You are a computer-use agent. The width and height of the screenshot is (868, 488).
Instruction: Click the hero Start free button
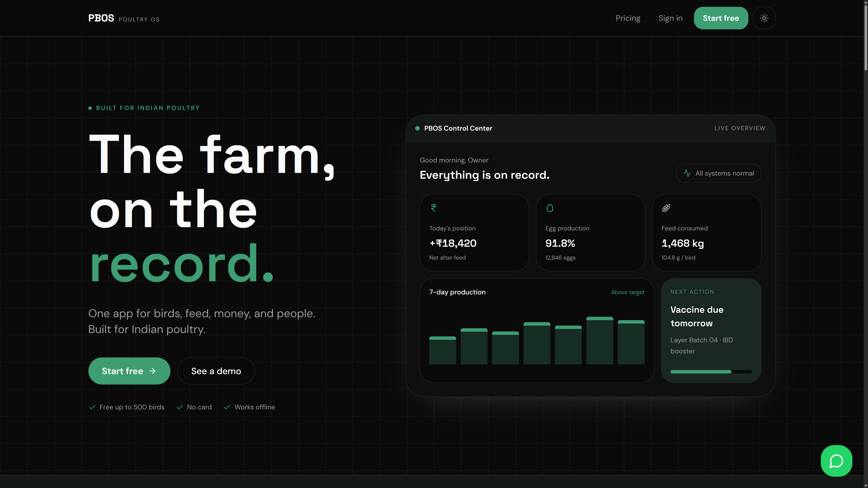pos(129,371)
